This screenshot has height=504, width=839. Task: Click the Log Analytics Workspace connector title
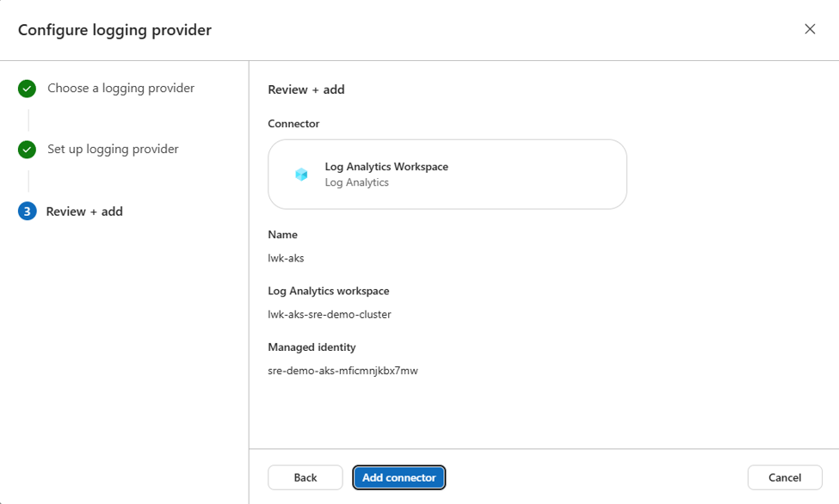point(386,166)
